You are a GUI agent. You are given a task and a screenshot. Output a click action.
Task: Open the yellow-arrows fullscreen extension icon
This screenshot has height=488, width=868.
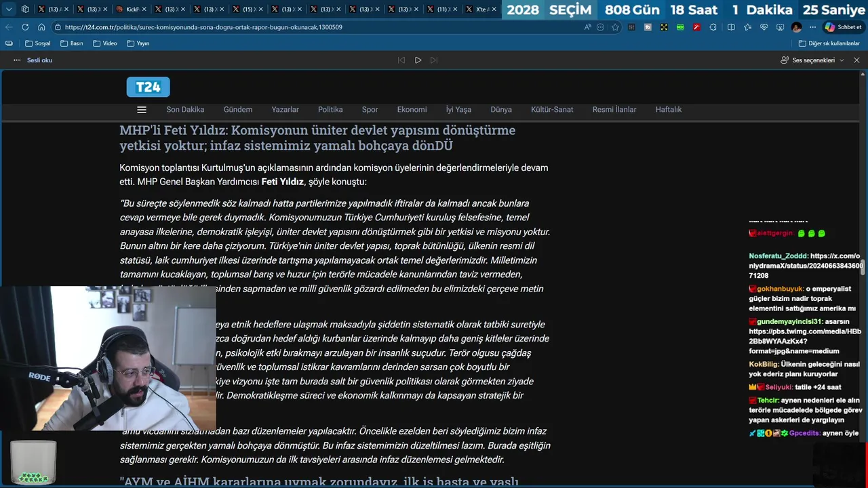[x=664, y=27]
